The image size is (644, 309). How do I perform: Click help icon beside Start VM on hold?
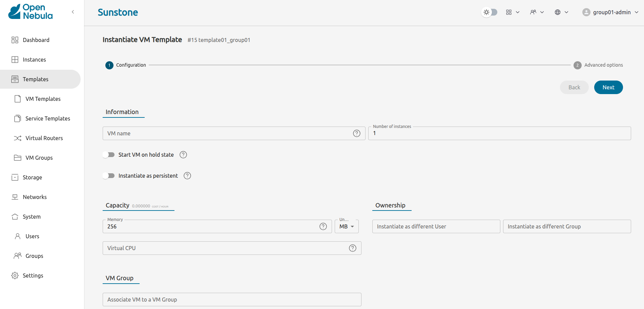183,155
